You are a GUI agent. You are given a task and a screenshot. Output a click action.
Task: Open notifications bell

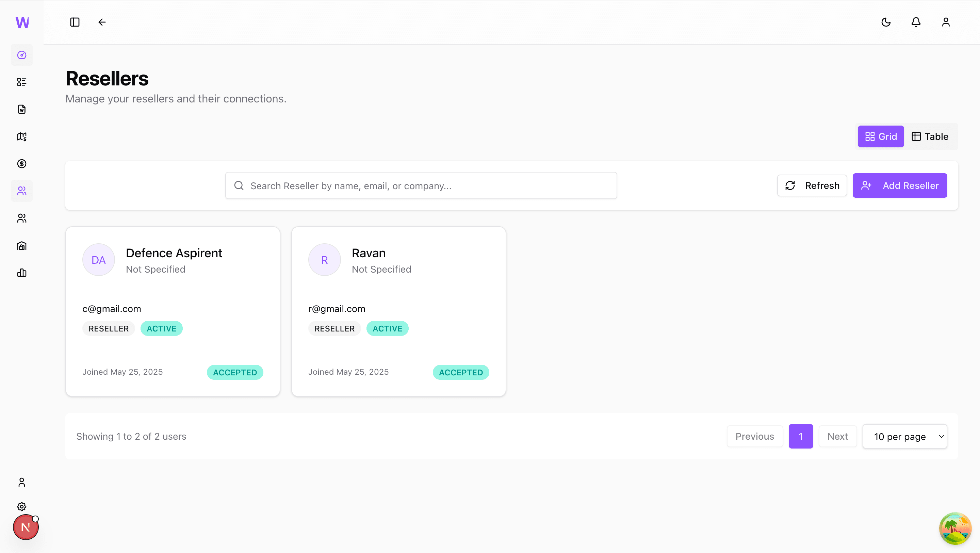point(916,22)
